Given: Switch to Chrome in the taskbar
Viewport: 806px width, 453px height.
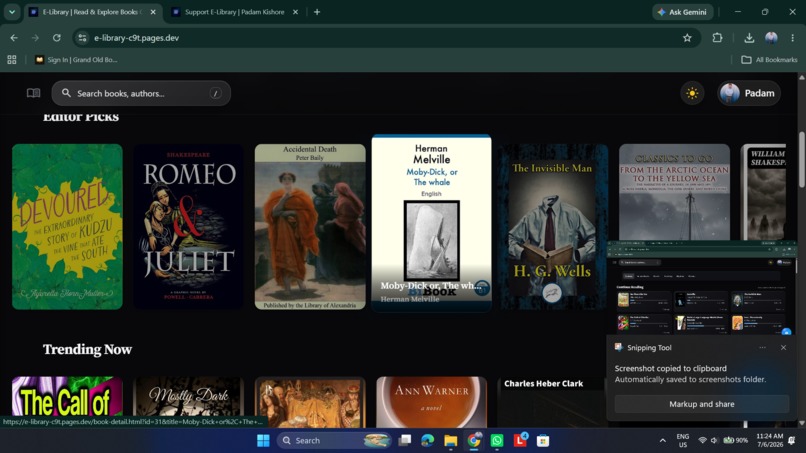Looking at the screenshot, I should (x=473, y=441).
